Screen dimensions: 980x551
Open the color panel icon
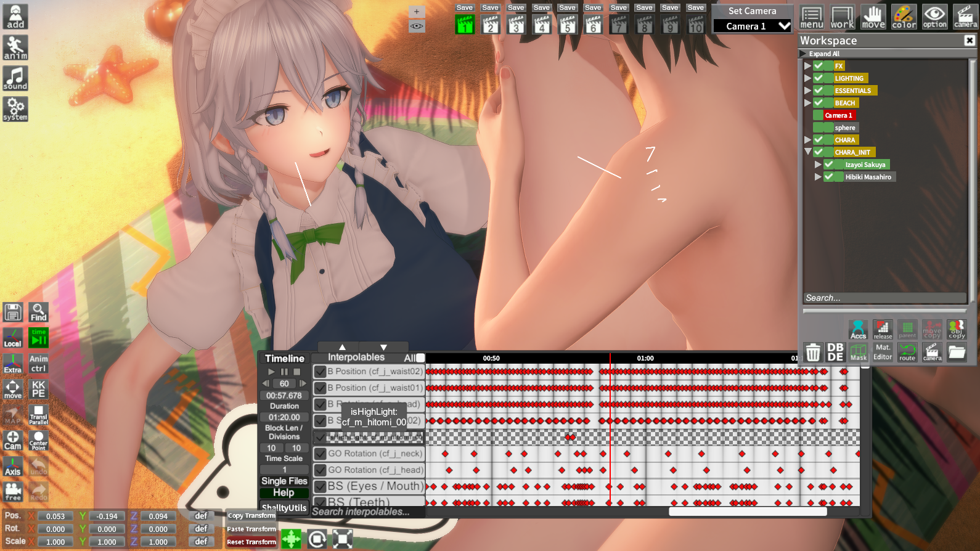(x=904, y=17)
